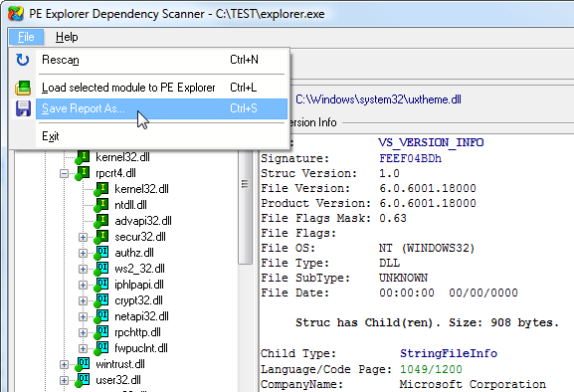Image resolution: width=574 pixels, height=392 pixels.
Task: Click the 1049/1200 language code value
Action: pos(431,369)
